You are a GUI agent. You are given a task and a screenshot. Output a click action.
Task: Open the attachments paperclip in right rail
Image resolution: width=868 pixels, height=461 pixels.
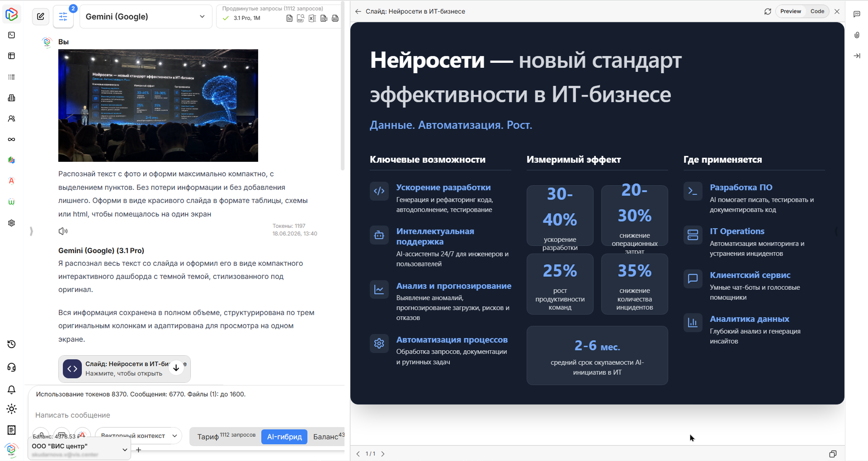pyautogui.click(x=857, y=35)
